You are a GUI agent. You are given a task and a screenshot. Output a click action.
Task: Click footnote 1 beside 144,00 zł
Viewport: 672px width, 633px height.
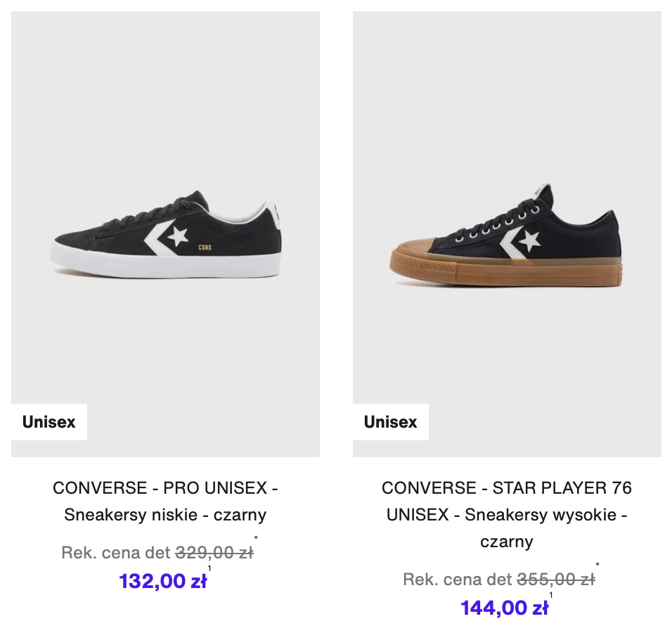pyautogui.click(x=550, y=595)
